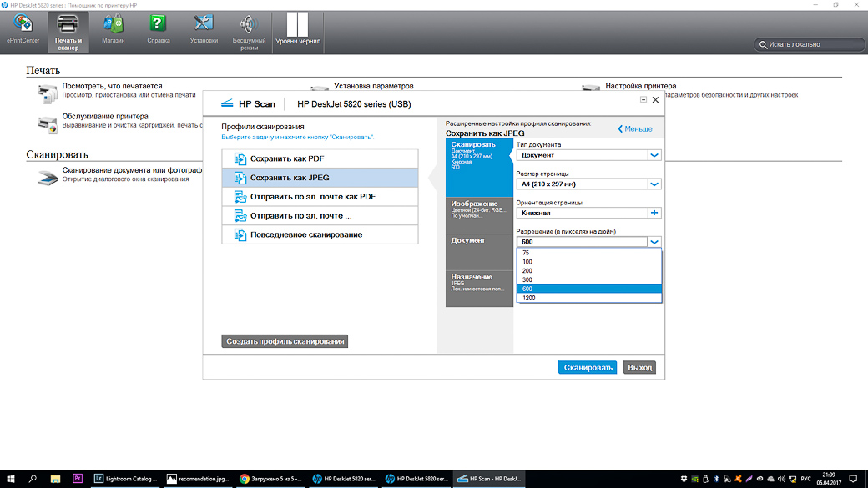
Task: Switch to Chrome Загружено taskbar window
Action: [271, 479]
